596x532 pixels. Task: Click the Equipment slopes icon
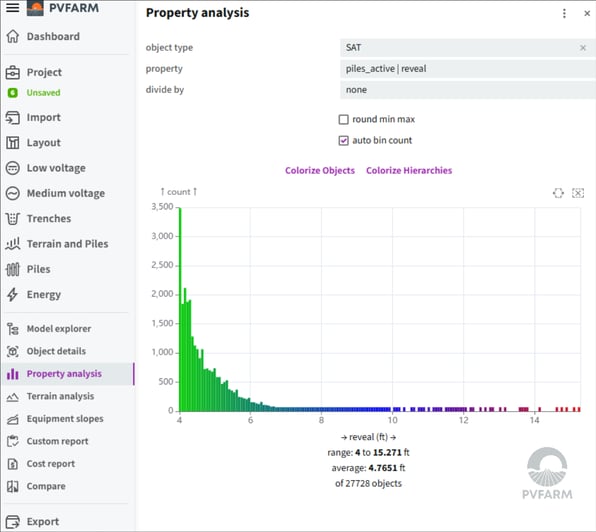(x=13, y=419)
